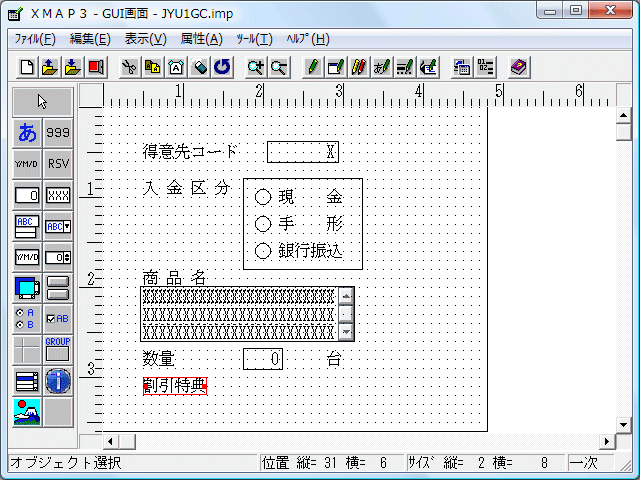Select the red 割引特典 object
640x480 pixels.
[175, 386]
